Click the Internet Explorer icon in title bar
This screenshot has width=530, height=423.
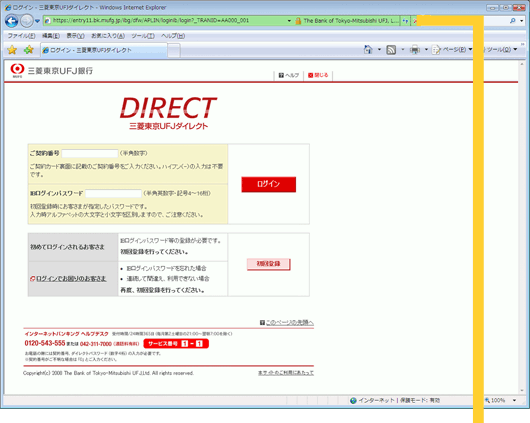tap(7, 7)
